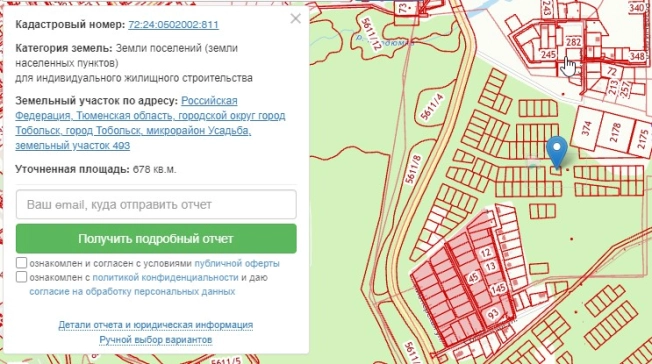The height and width of the screenshot is (364, 652).
Task: Click parcel label 348 on map
Action: 637,55
